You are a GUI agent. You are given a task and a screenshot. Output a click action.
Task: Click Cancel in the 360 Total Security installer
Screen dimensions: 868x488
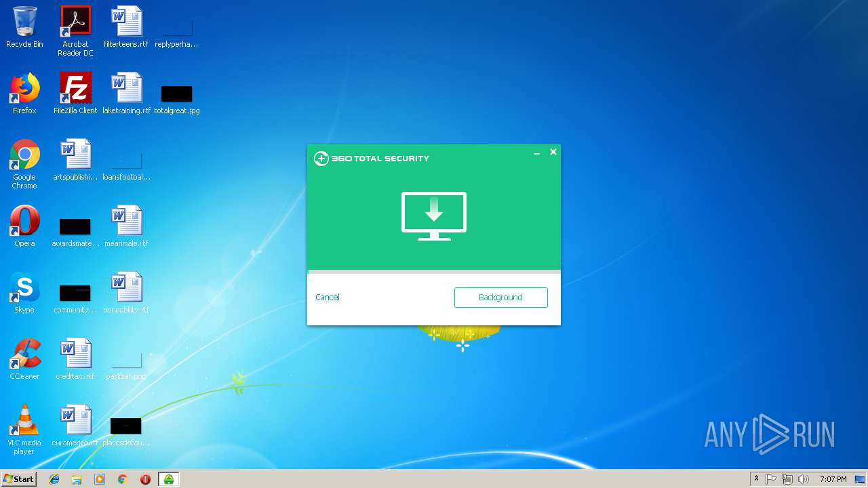pos(327,297)
